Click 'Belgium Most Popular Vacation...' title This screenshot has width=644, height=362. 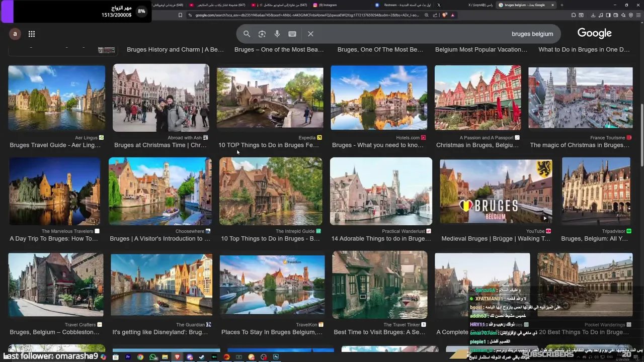481,50
